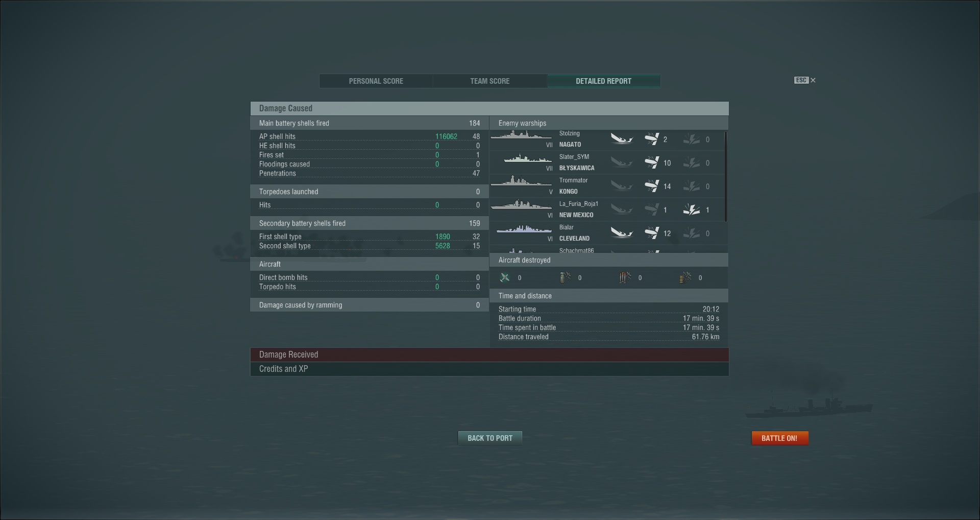
Task: Click the second aircraft destroyed icon
Action: tap(565, 277)
